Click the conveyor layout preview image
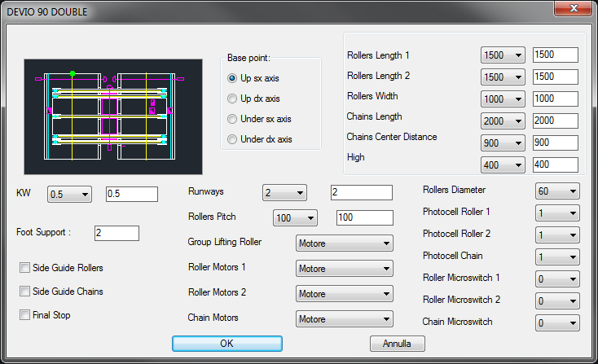The width and height of the screenshot is (598, 364). 113,116
